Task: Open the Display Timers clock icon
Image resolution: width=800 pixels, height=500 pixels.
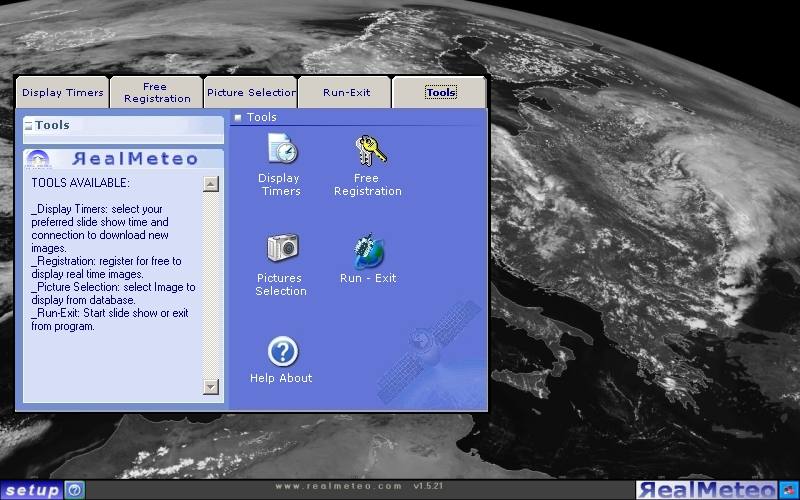Action: pos(282,148)
